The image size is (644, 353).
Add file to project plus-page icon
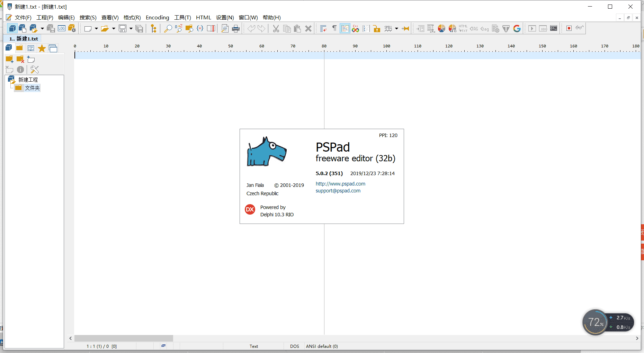click(x=31, y=60)
